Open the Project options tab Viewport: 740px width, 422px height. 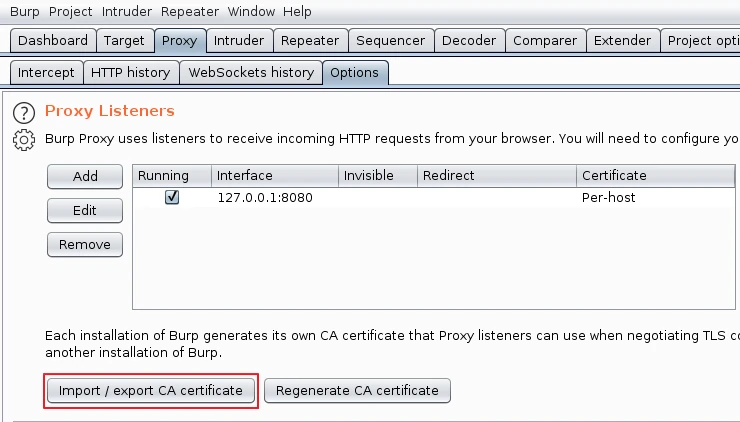click(702, 41)
